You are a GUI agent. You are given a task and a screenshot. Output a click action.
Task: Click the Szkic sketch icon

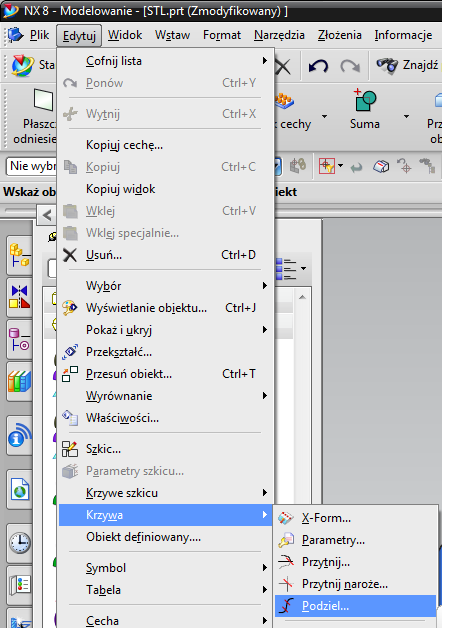coord(70,449)
